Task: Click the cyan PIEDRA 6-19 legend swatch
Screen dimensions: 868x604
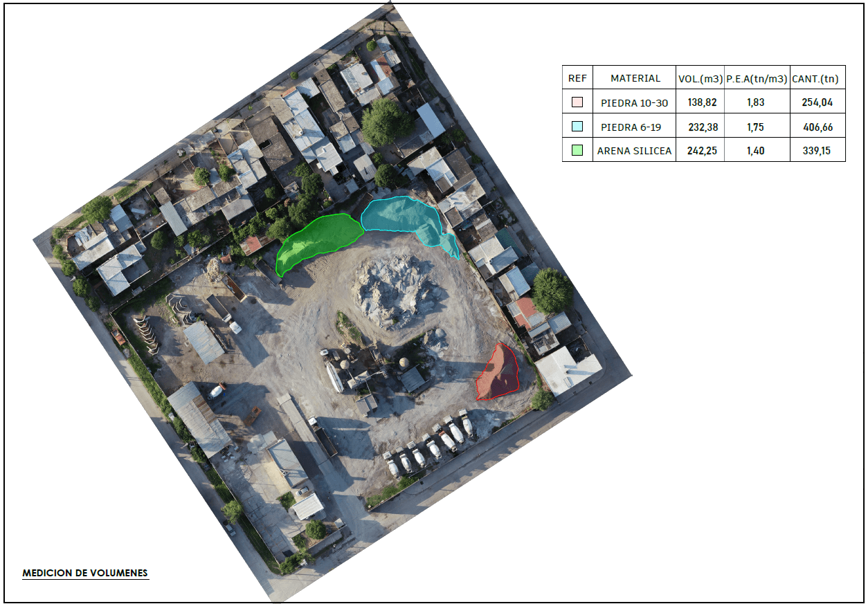Action: tap(577, 127)
